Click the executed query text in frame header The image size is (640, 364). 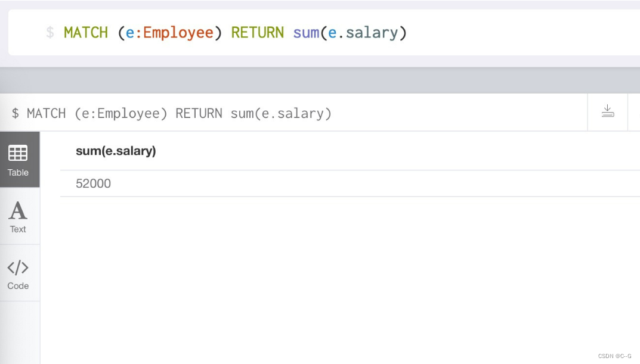[x=179, y=113]
